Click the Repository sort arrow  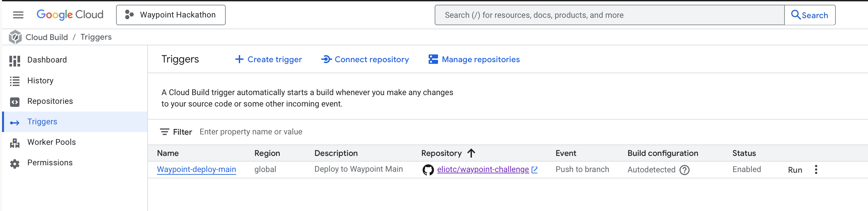click(x=471, y=153)
